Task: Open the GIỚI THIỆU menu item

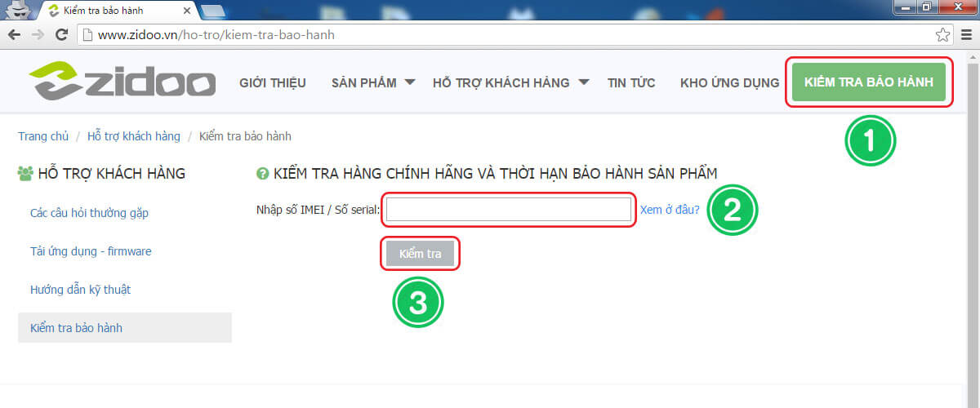Action: [x=273, y=82]
